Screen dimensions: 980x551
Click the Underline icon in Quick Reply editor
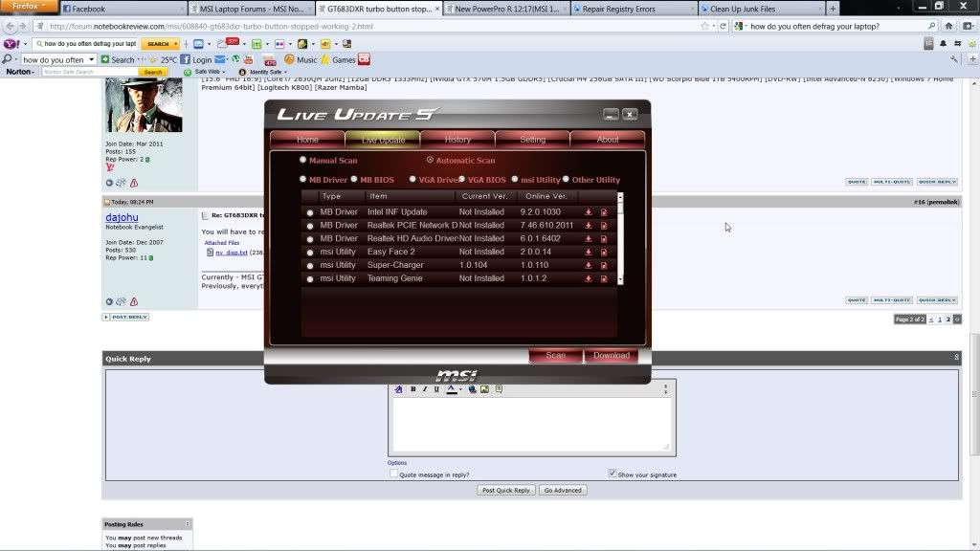click(x=436, y=389)
